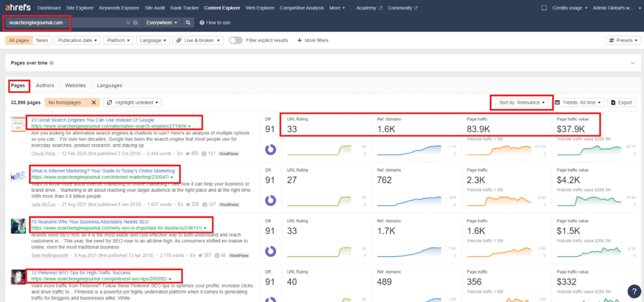Remove the No homepages filter with X
The height and width of the screenshot is (302, 644).
[94, 103]
